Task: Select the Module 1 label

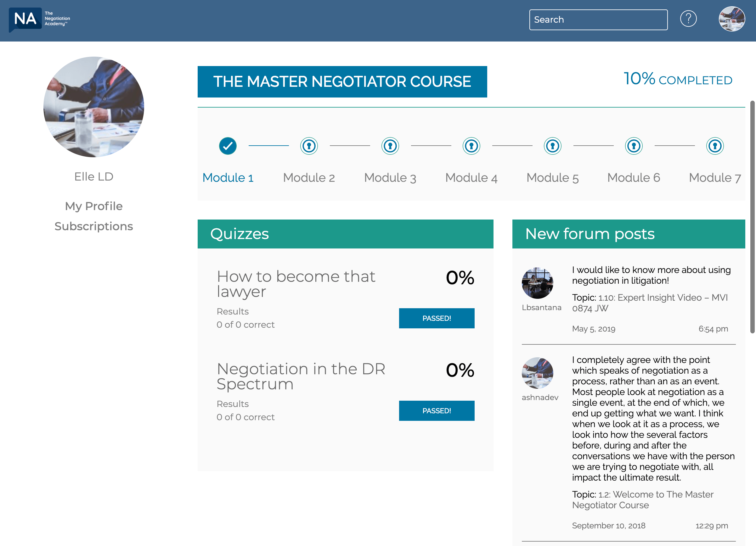Action: tap(228, 178)
